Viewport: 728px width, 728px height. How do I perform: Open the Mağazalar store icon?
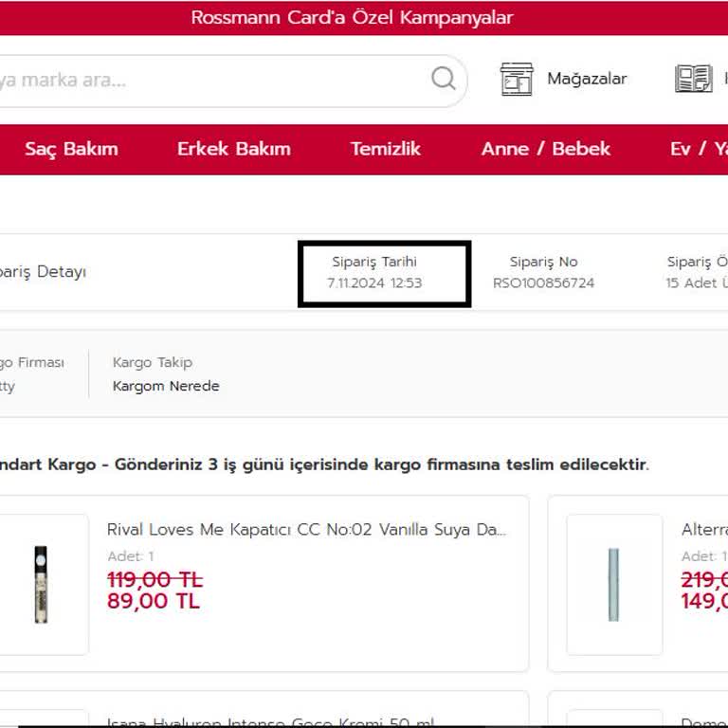(x=517, y=79)
